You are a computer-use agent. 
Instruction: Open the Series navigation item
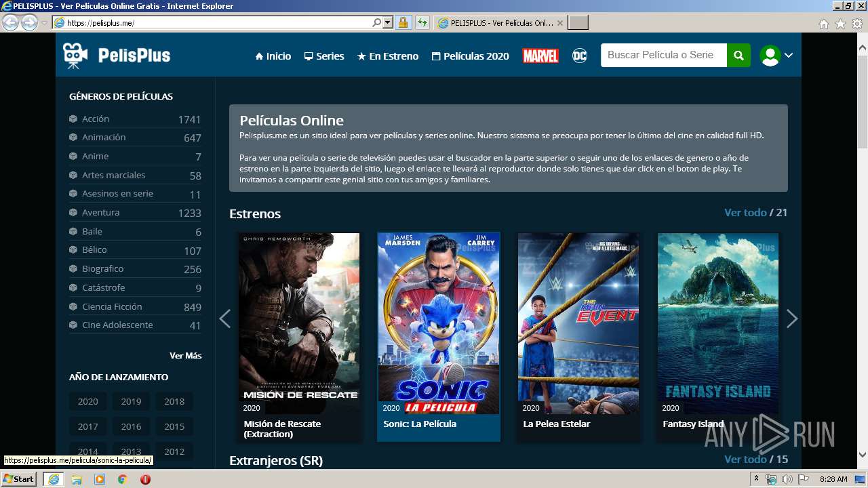(x=324, y=56)
